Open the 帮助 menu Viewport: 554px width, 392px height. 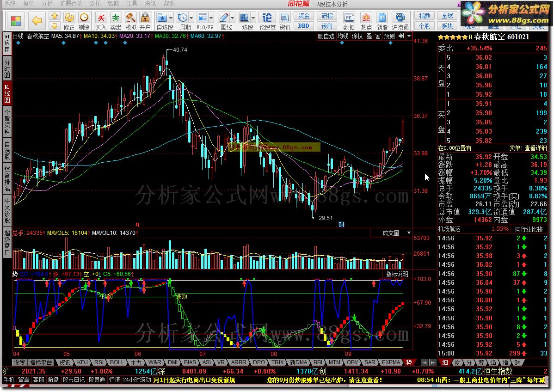click(169, 4)
